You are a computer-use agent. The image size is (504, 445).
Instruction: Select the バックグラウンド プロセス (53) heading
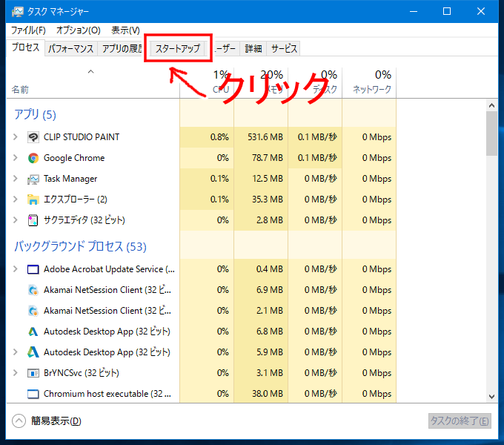(80, 247)
